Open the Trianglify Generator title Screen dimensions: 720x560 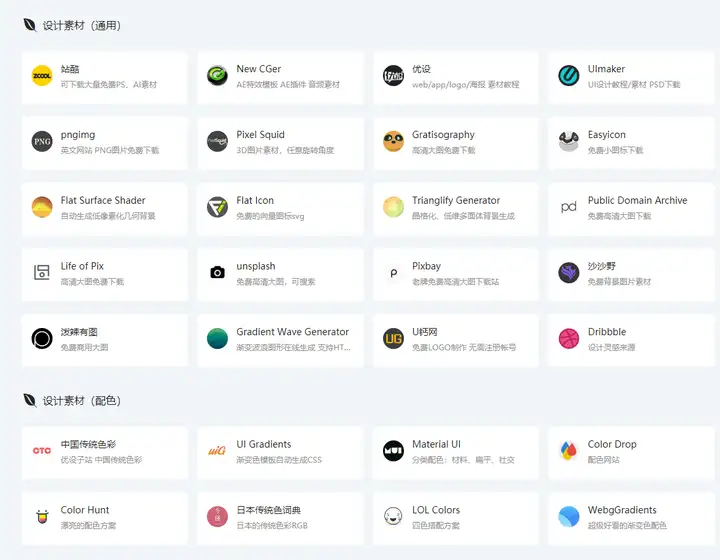point(456,201)
